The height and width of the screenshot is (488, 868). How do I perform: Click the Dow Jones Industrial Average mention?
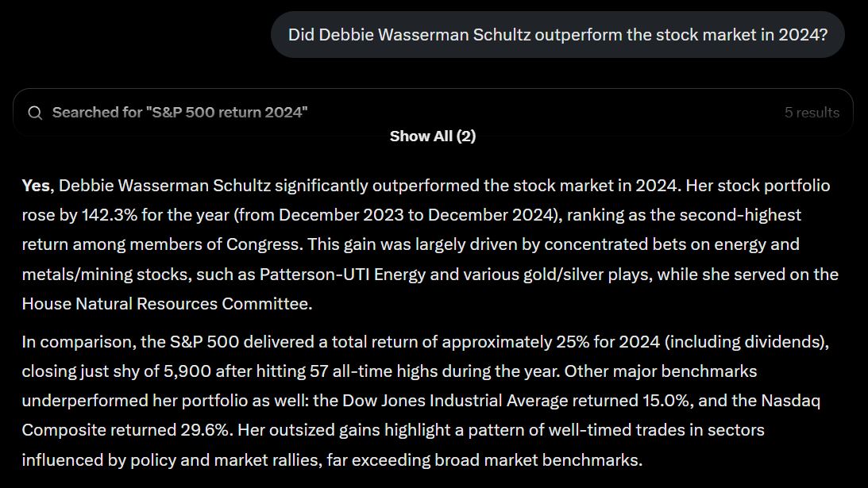tap(455, 401)
